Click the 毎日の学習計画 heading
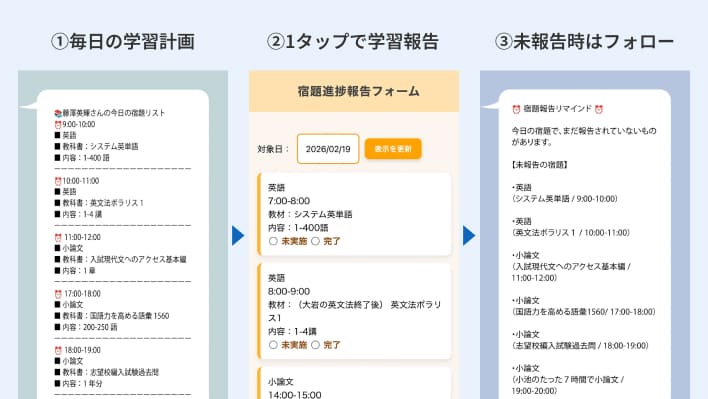This screenshot has height=399, width=708. [123, 42]
